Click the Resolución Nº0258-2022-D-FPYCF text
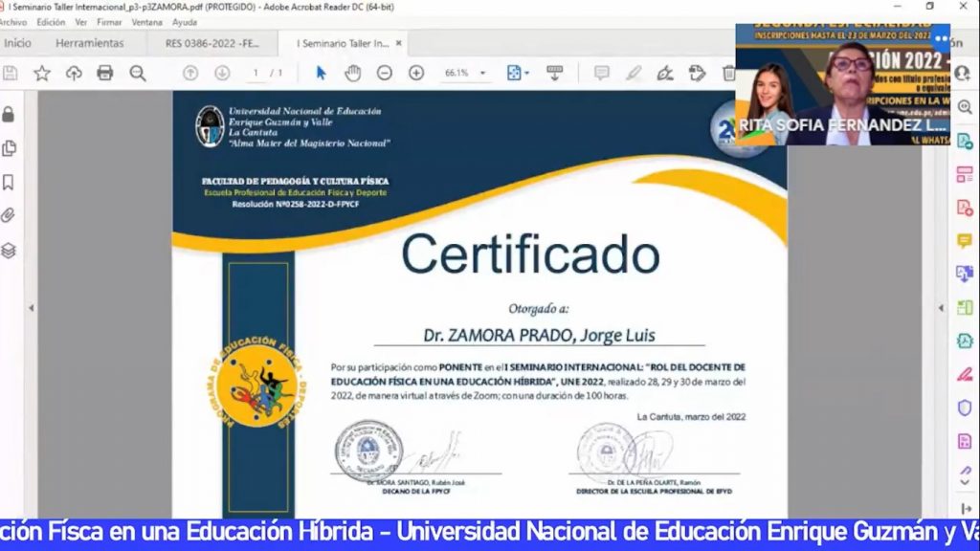980x551 pixels. (296, 205)
